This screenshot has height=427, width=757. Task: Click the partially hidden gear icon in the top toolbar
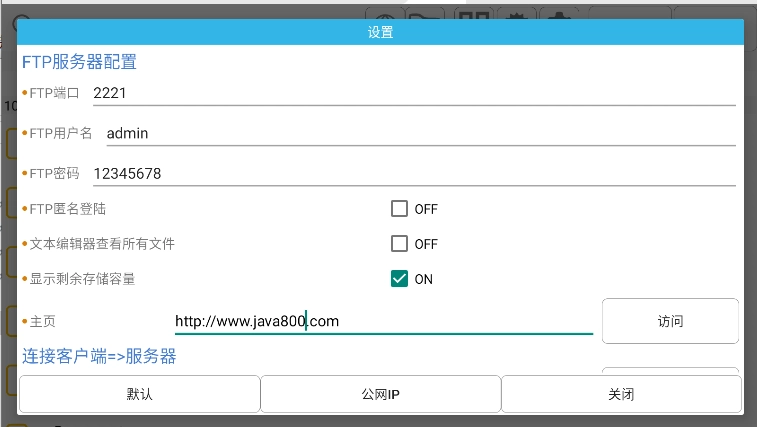[516, 13]
